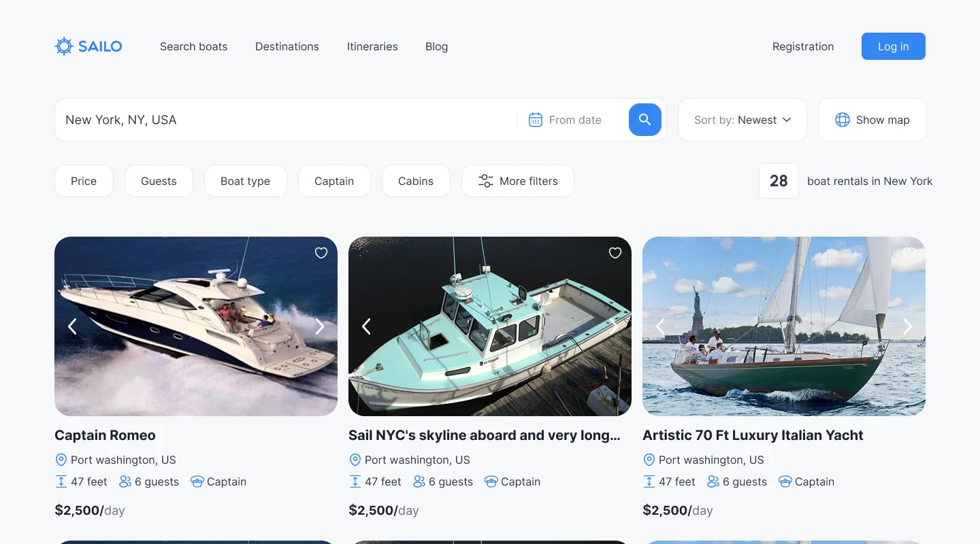Open the Cabins filter
Screen dimensions: 980x544
416,181
